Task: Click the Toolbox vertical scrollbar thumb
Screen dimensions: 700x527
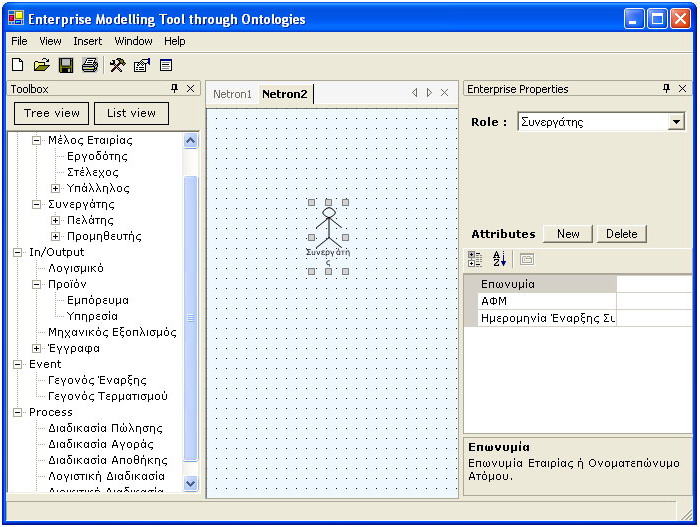Action: [191, 318]
